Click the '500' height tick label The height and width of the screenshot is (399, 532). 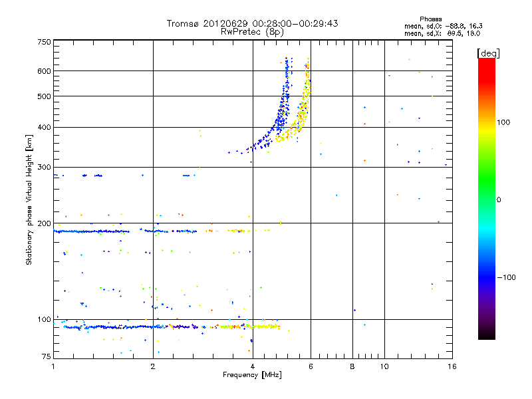[44, 96]
